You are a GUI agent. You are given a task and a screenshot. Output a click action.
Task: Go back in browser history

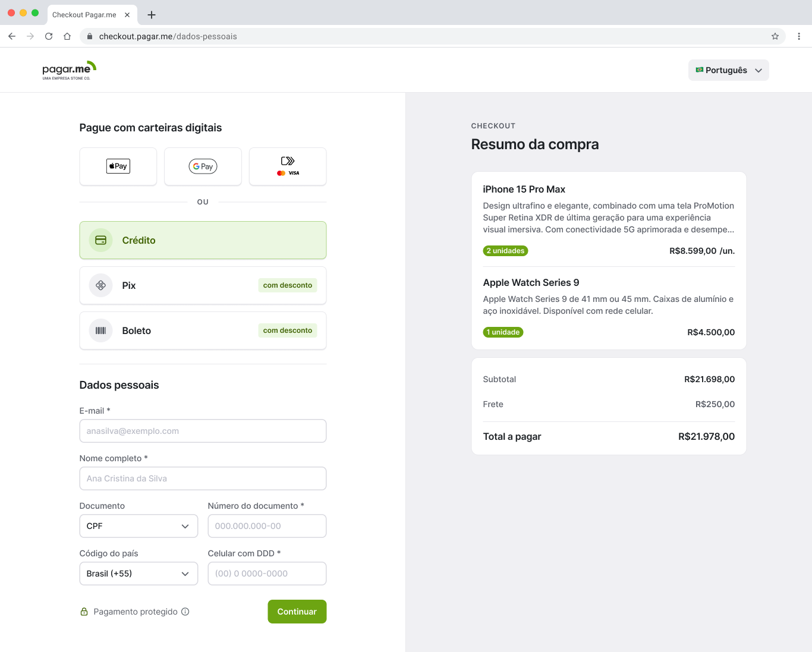(x=12, y=36)
